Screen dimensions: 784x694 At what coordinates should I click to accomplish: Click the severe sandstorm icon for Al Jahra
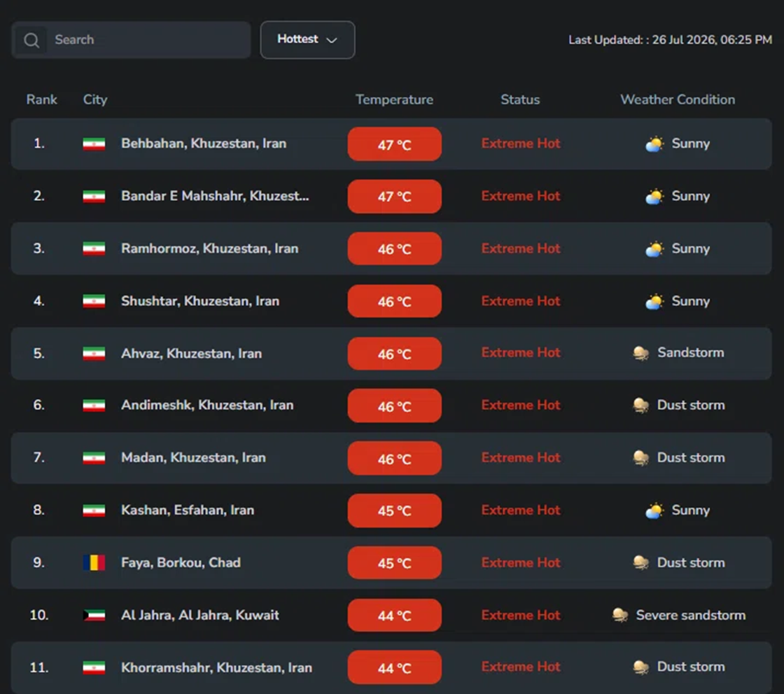click(620, 615)
